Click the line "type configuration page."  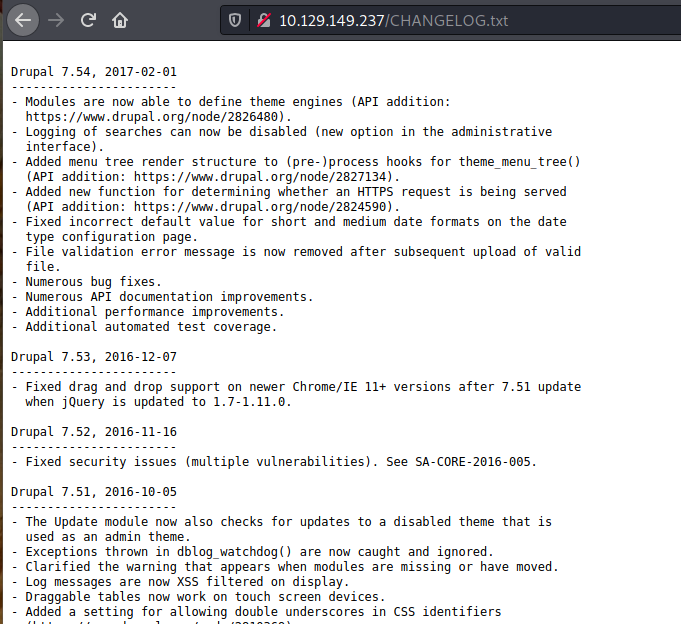tap(112, 237)
